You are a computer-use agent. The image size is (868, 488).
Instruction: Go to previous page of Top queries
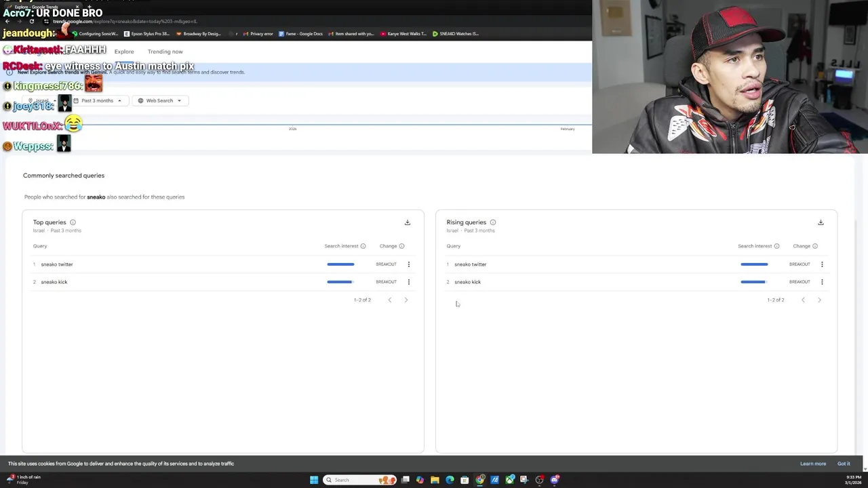pyautogui.click(x=390, y=300)
